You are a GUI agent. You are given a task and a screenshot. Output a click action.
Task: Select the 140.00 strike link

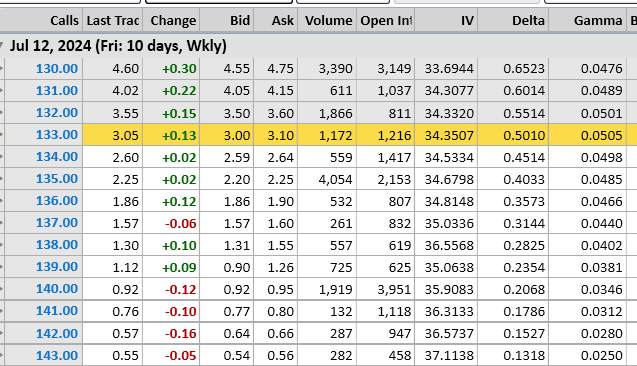56,289
